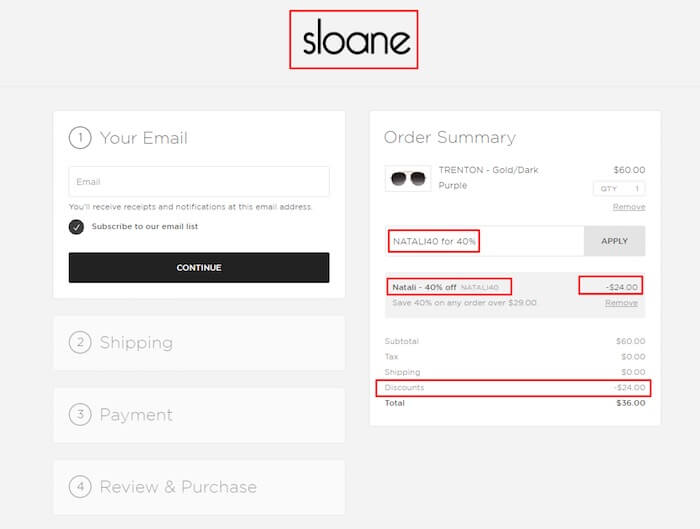The image size is (700, 529).
Task: Click the Natali - 40% off coupon label
Action: (424, 287)
